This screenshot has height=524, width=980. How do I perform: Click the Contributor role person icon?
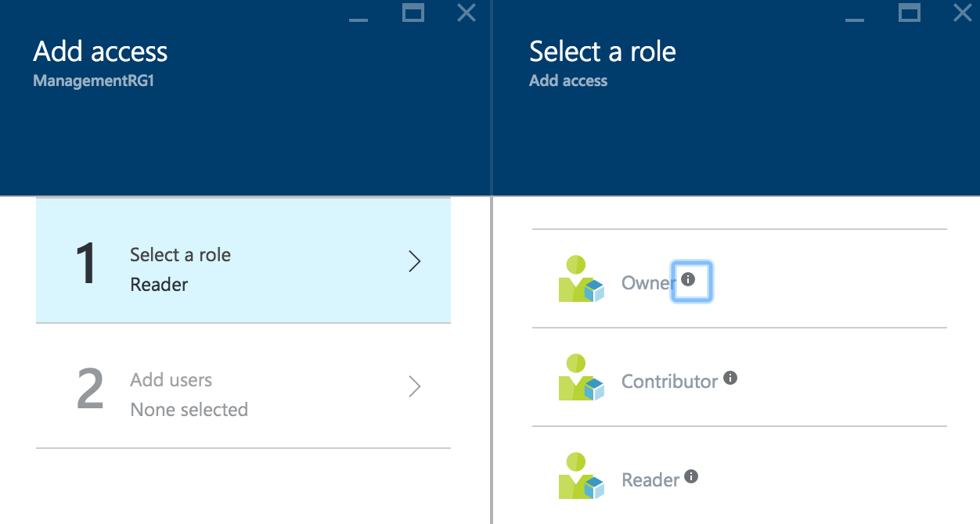point(581,378)
